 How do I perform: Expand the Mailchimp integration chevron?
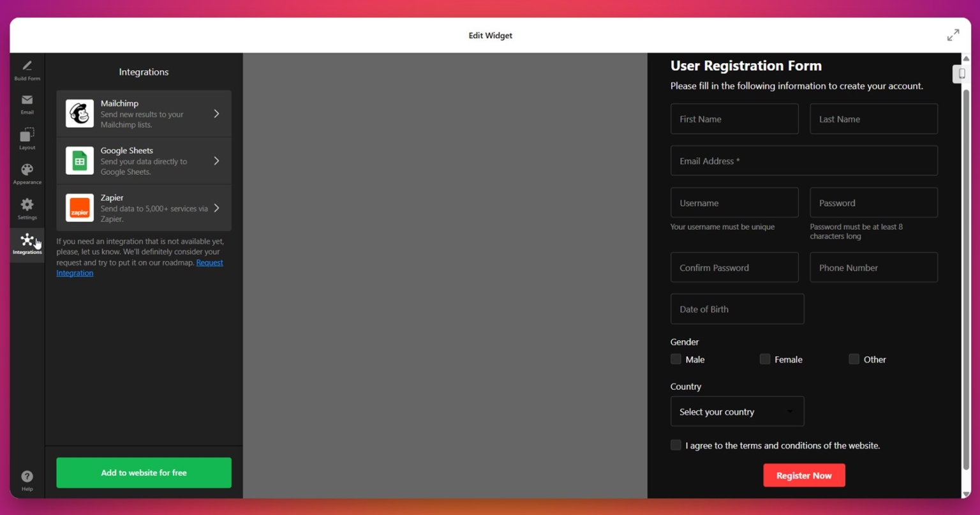point(217,113)
